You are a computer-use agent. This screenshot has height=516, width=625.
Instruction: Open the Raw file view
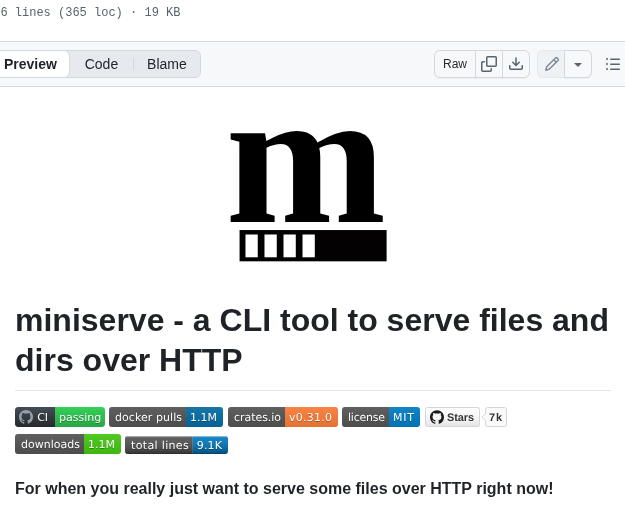click(455, 64)
